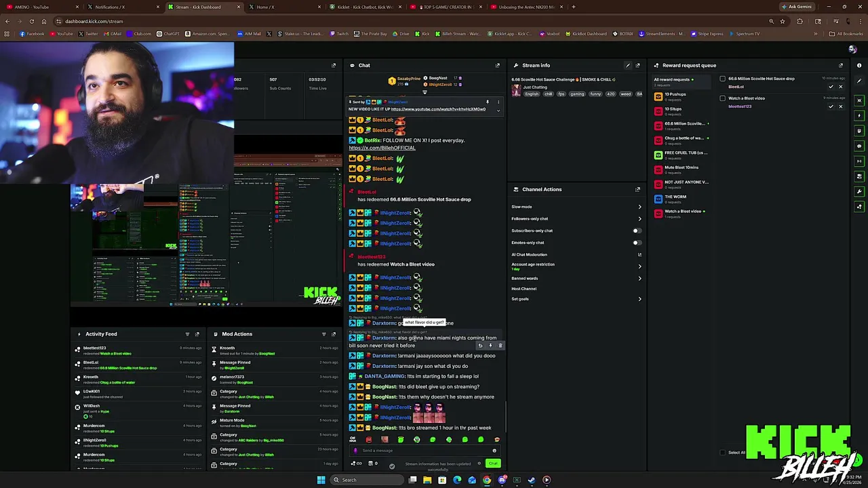Tick the Select All checkbox in reward queue
Viewport: 868px width, 488px height.
(x=722, y=453)
